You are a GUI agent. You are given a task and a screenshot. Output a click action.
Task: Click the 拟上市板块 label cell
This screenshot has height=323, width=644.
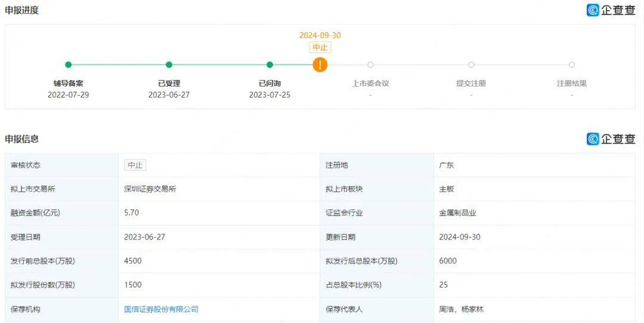coord(377,189)
